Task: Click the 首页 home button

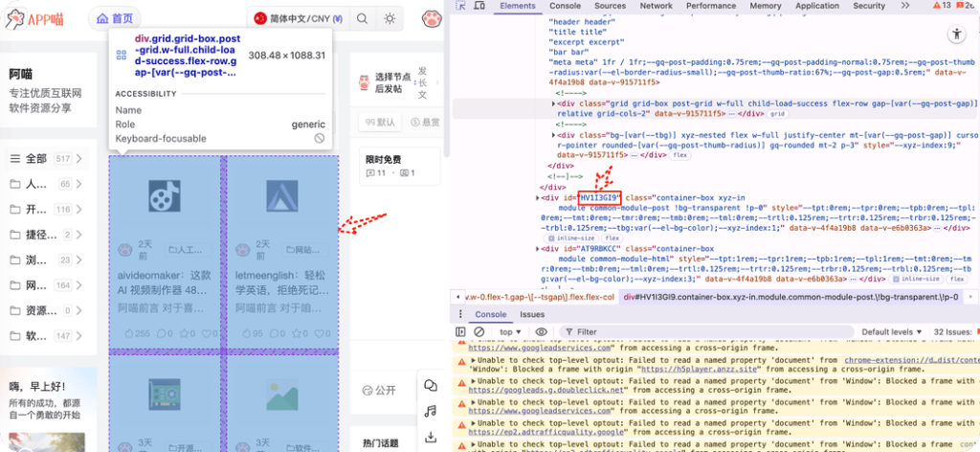Action: pyautogui.click(x=115, y=18)
